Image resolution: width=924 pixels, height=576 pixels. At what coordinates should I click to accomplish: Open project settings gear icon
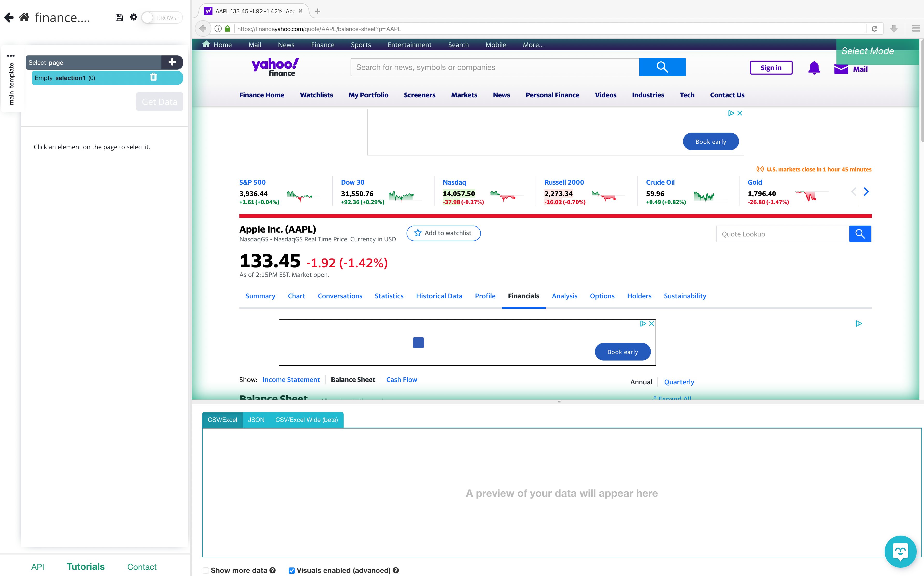133,17
